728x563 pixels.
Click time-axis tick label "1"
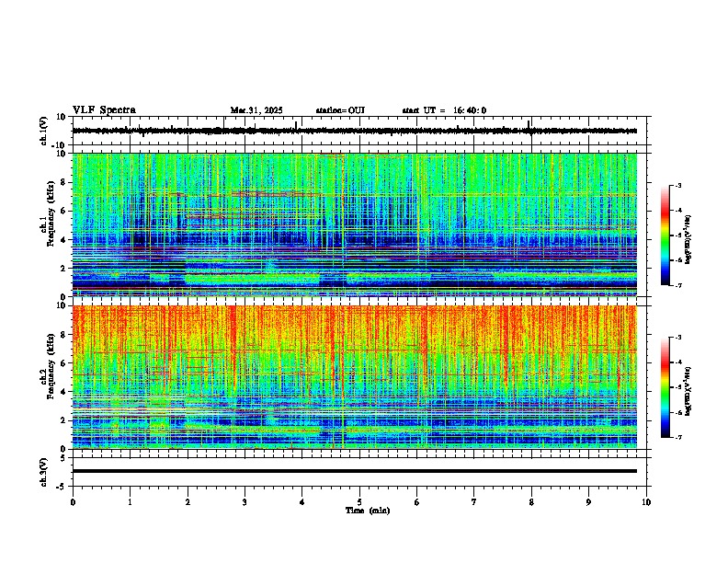[x=130, y=502]
